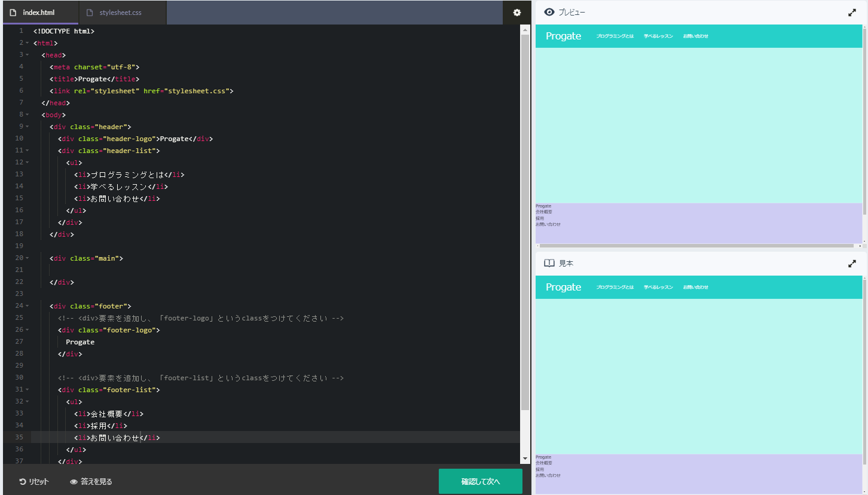Viewport: 868px width, 495px height.
Task: Click the プレビュー panel title
Action: 572,13
